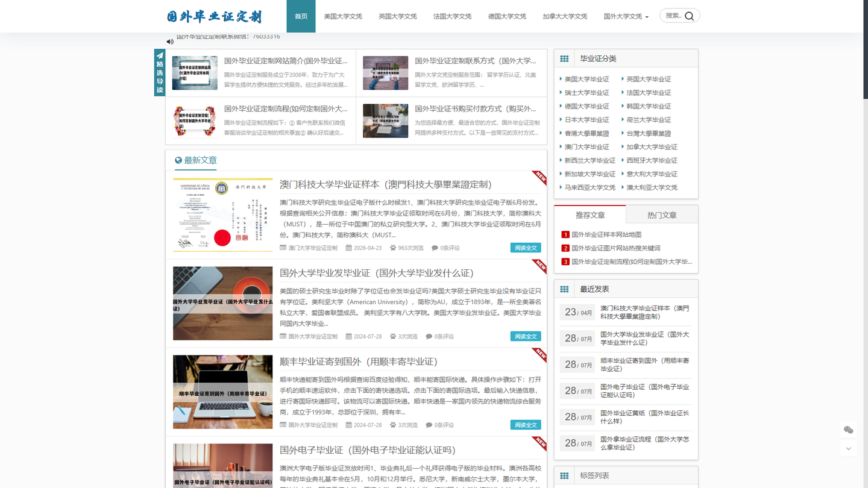Open featured card 国外毕业证定制联系方式
This screenshot has height=488, width=868.
pyautogui.click(x=451, y=73)
